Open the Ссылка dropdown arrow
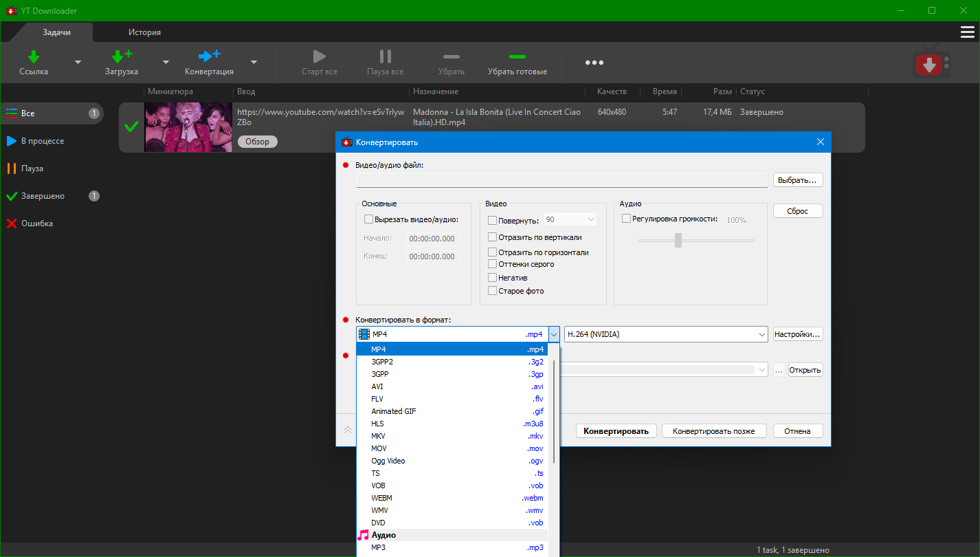 click(78, 63)
